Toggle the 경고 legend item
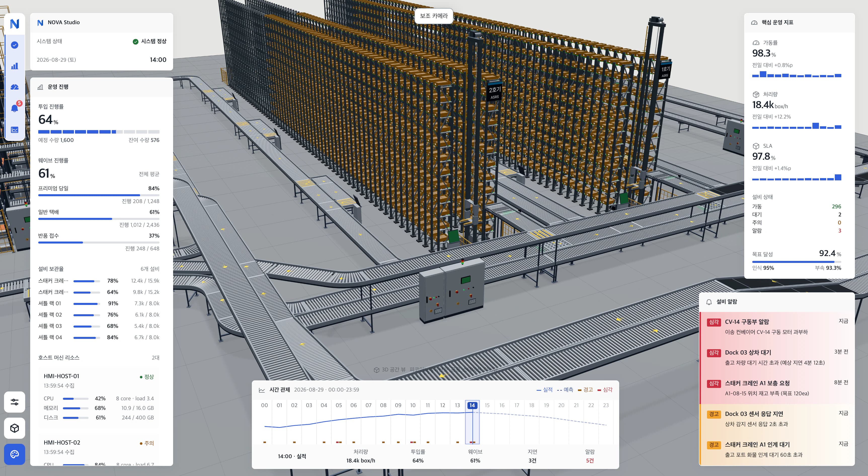Image resolution: width=868 pixels, height=476 pixels. pyautogui.click(x=585, y=390)
